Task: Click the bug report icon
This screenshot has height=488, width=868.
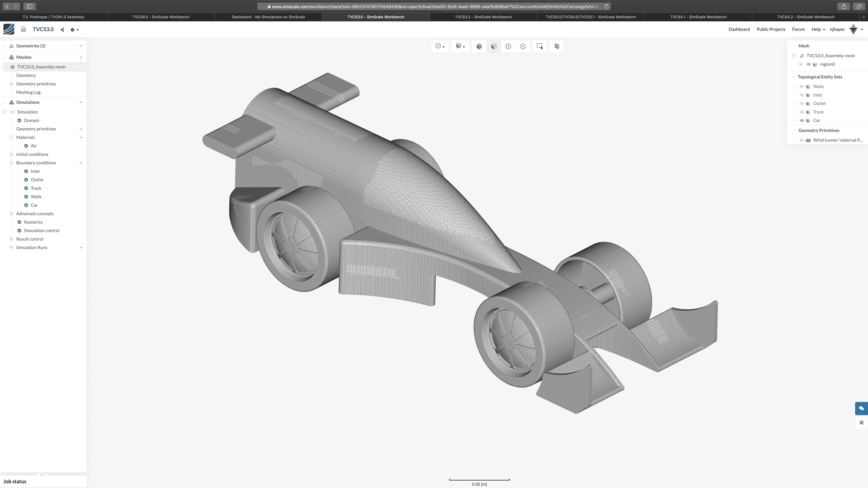Action: click(861, 423)
